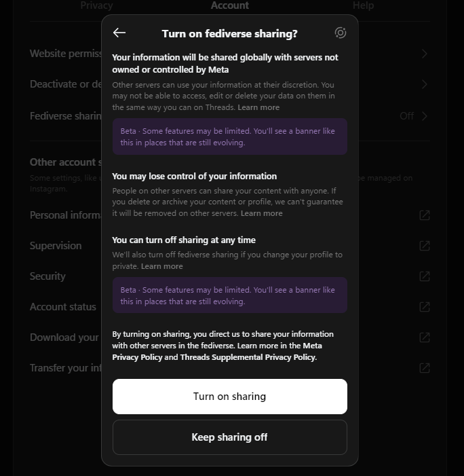Viewport: 464px width, 476px height.
Task: Select the Security settings row
Action: (47, 276)
